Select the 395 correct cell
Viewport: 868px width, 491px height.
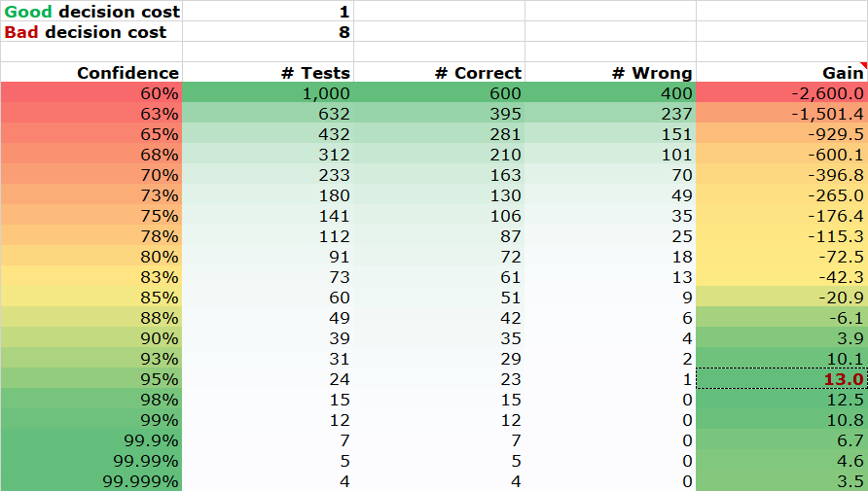coord(440,114)
